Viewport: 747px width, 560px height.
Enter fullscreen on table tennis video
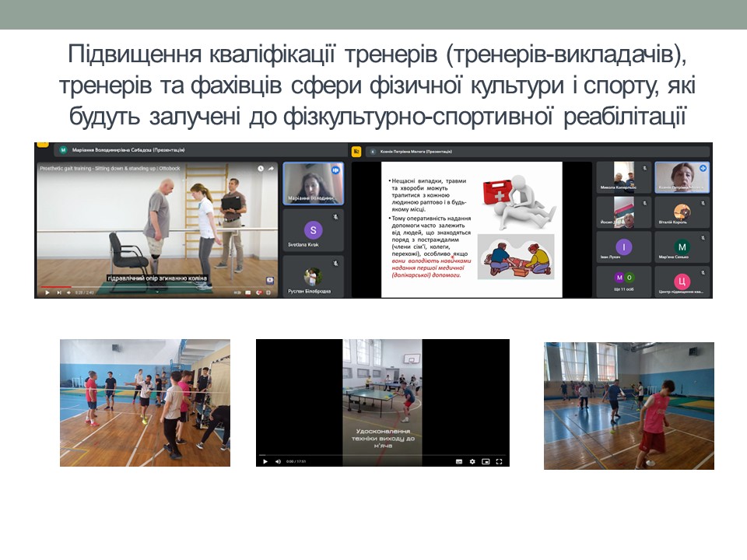click(499, 461)
